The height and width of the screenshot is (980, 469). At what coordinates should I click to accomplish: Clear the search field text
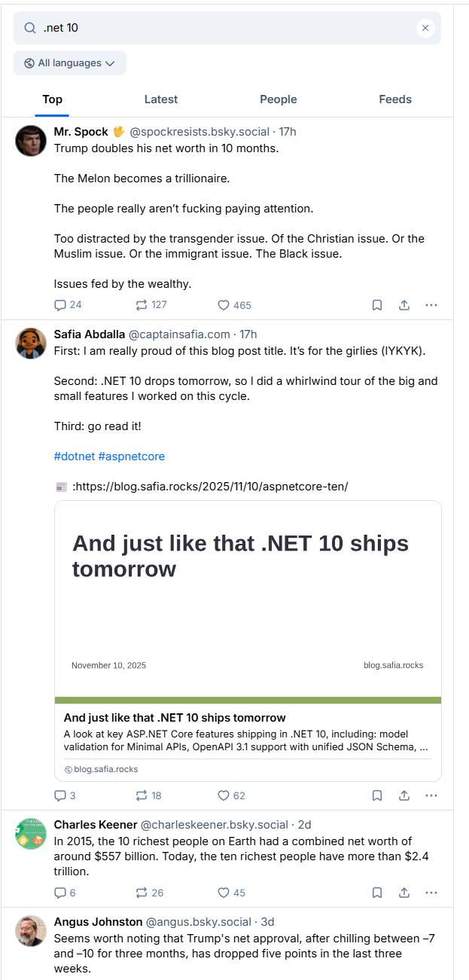coord(425,28)
